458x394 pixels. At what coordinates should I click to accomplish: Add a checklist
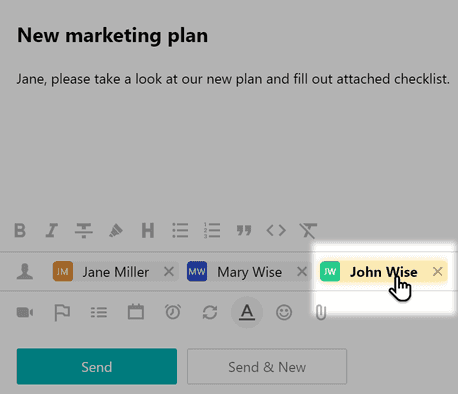point(99,312)
